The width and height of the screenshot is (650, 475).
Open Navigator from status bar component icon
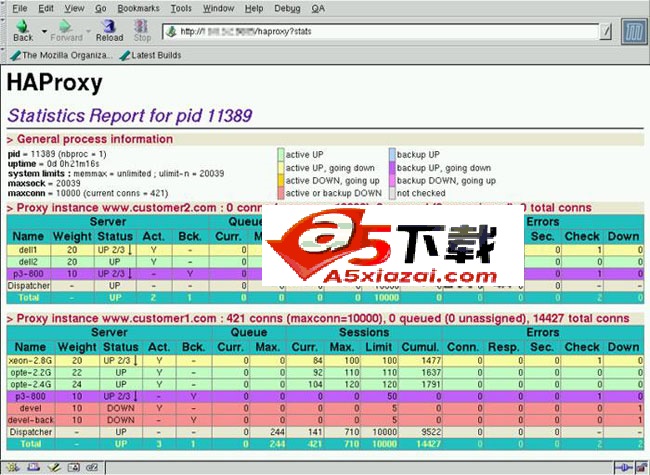[12, 468]
